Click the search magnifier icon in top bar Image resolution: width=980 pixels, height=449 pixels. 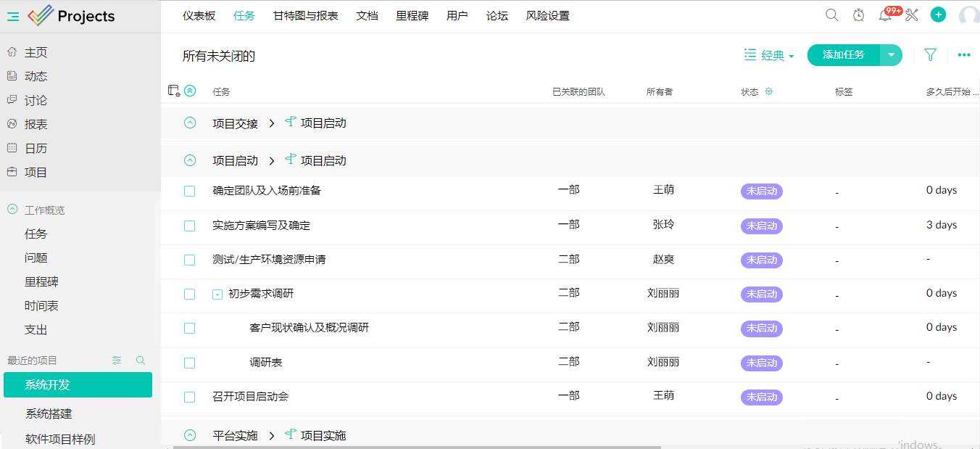[x=832, y=15]
